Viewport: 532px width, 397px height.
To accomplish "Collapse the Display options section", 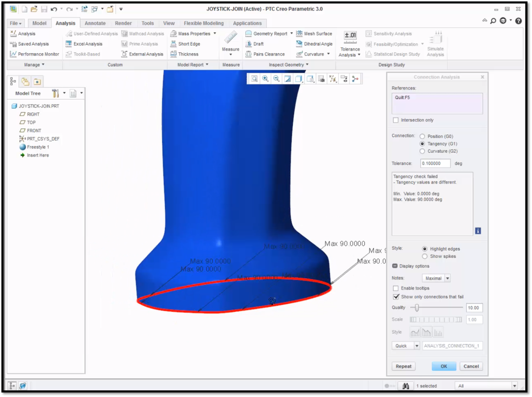I will click(x=395, y=266).
